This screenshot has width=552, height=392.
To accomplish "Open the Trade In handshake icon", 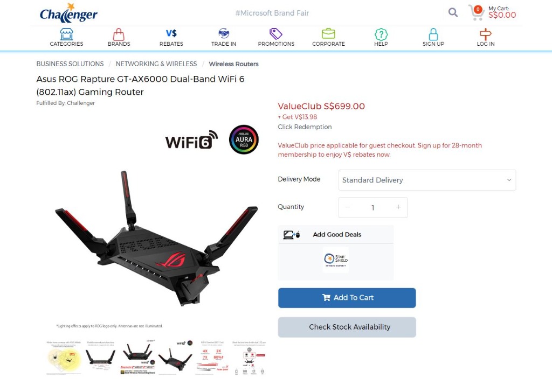I will tap(224, 33).
